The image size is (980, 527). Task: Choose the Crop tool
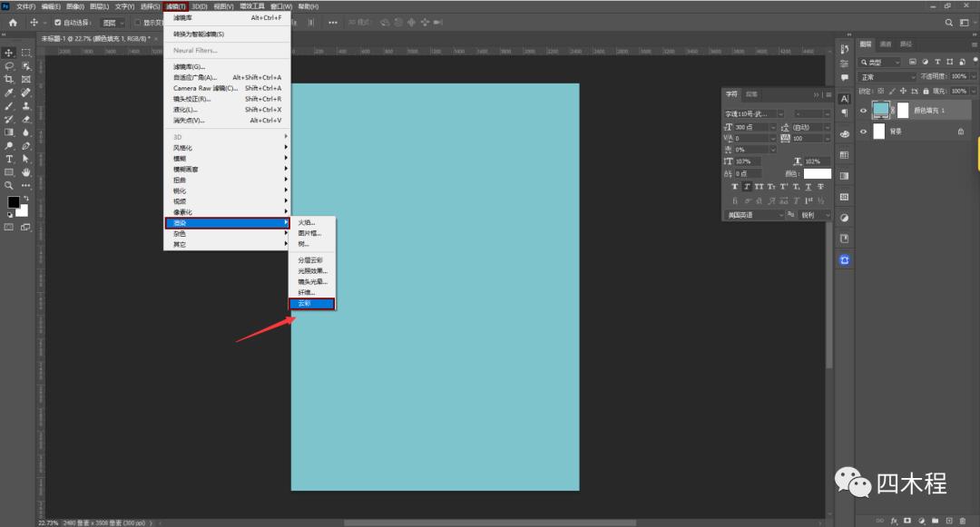(x=9, y=80)
